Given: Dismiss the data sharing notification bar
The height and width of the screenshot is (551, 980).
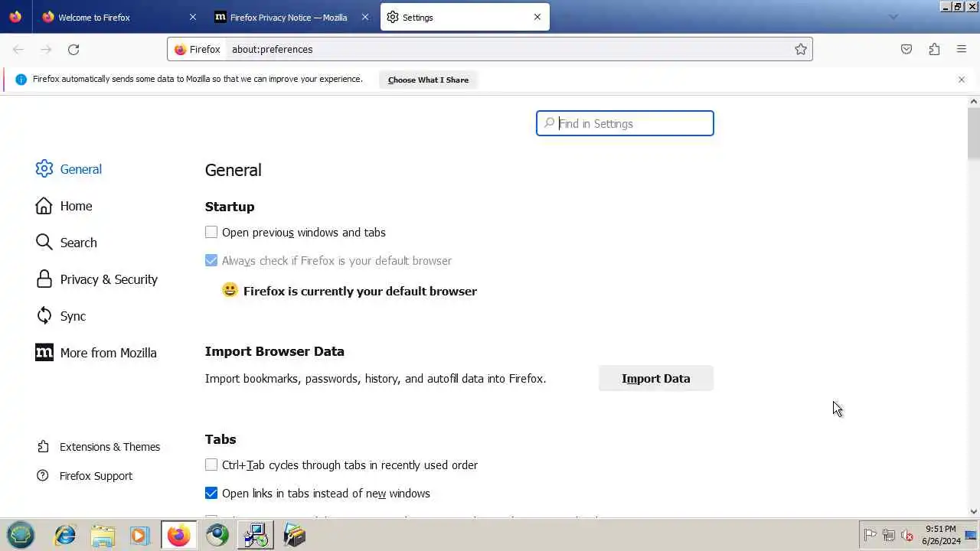Looking at the screenshot, I should tap(962, 80).
